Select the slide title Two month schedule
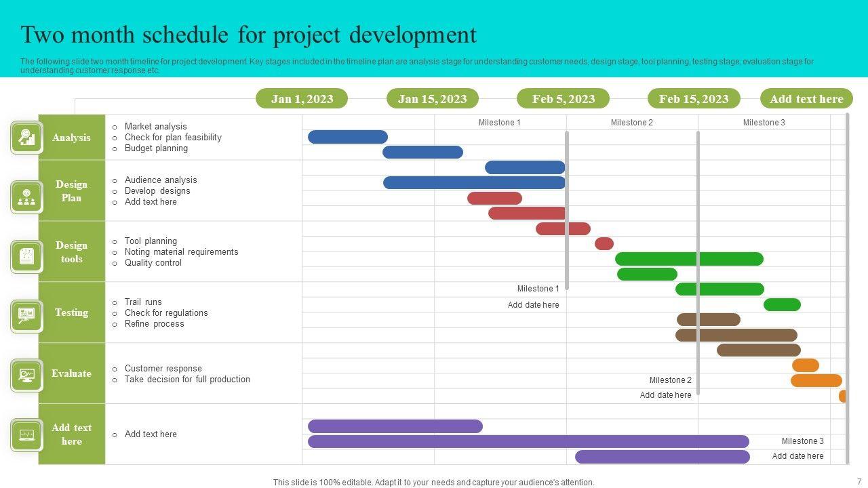868x488 pixels. 248,35
